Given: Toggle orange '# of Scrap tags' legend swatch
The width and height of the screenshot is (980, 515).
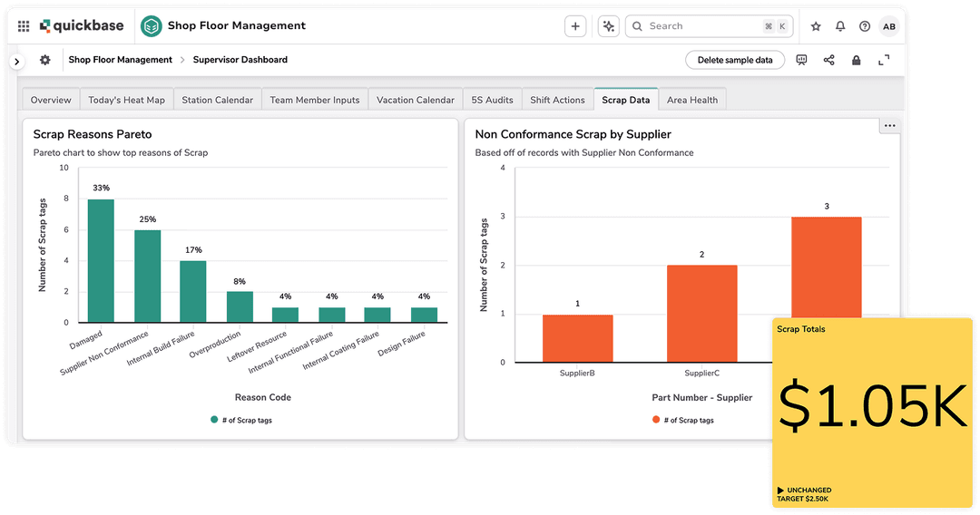Looking at the screenshot, I should 656,420.
